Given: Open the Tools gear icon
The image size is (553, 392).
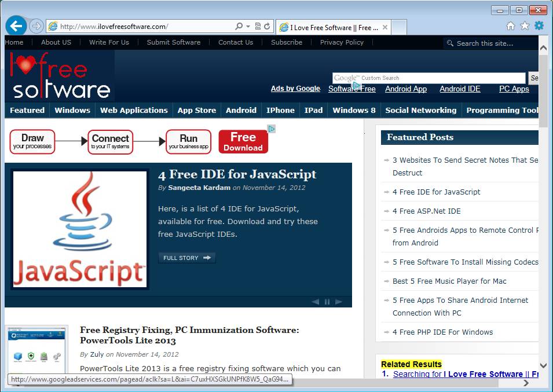Looking at the screenshot, I should click(539, 25).
